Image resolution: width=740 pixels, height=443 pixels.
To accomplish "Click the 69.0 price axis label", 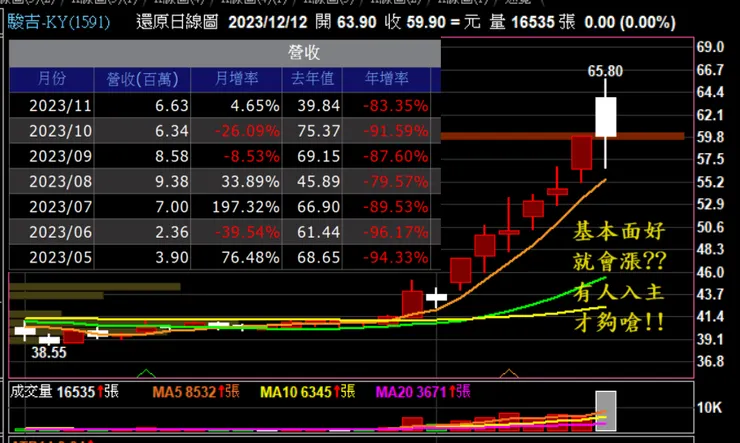I will pyautogui.click(x=710, y=47).
